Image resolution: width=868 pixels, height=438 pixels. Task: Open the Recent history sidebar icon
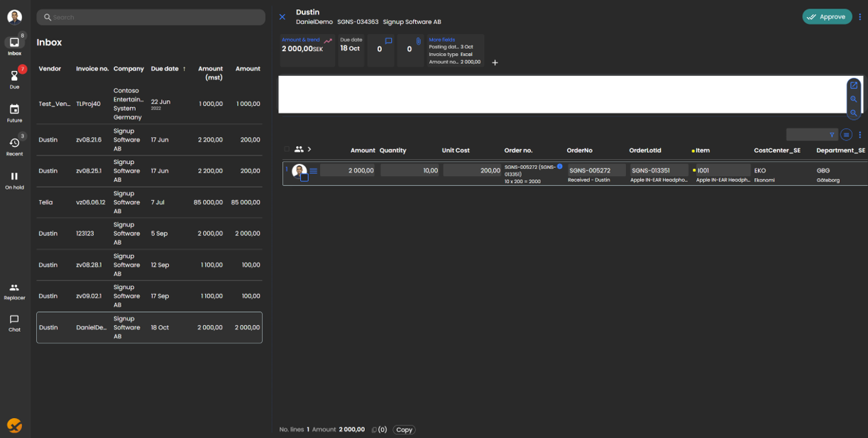(14, 146)
